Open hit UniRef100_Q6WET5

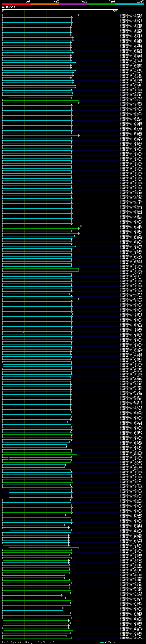coord(131,115)
